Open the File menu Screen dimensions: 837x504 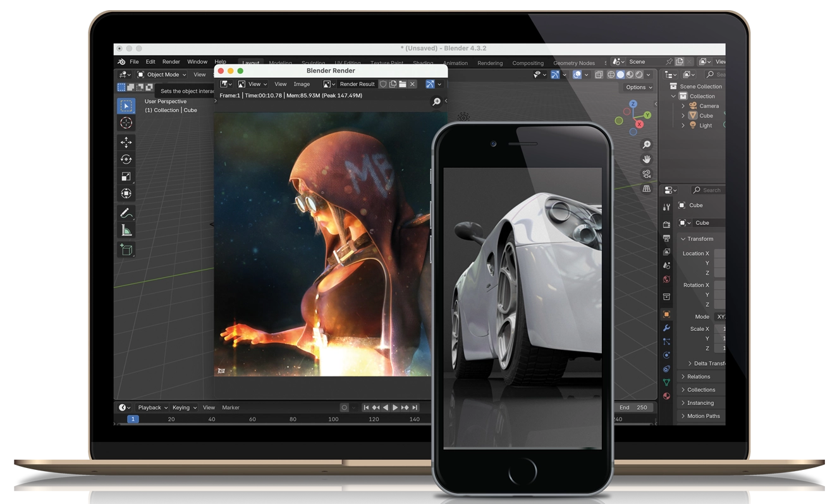pos(134,62)
